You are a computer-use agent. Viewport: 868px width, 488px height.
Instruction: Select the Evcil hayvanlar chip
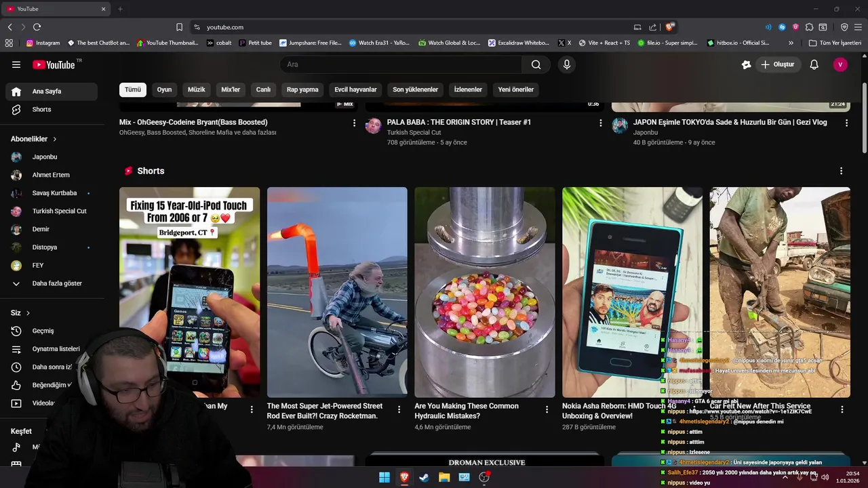coord(355,89)
